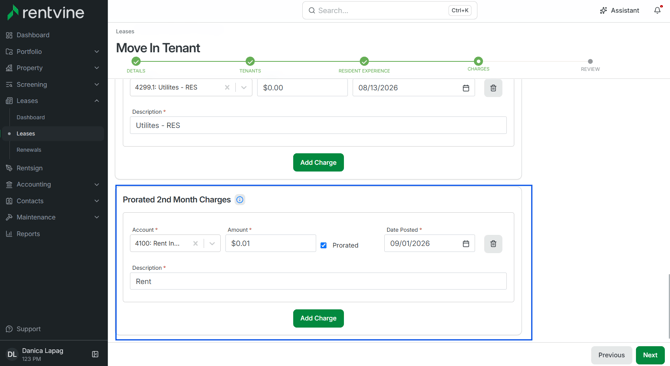Open Dashboard from the sidebar

33,35
